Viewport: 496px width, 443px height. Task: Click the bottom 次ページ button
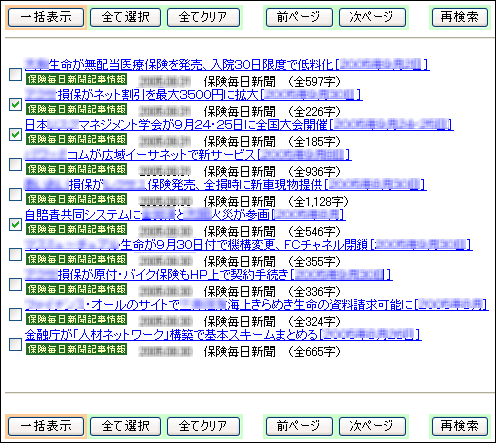pyautogui.click(x=372, y=426)
